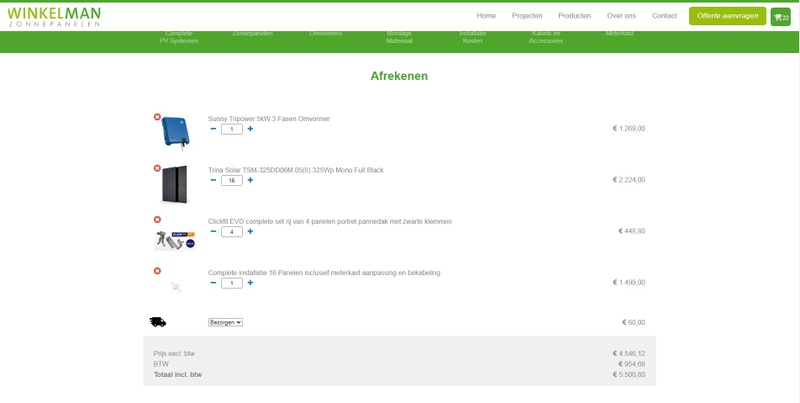Image resolution: width=800 pixels, height=403 pixels.
Task: Open Sunny Tripower 5kW 3 Fasen Omvormer link
Action: (269, 119)
